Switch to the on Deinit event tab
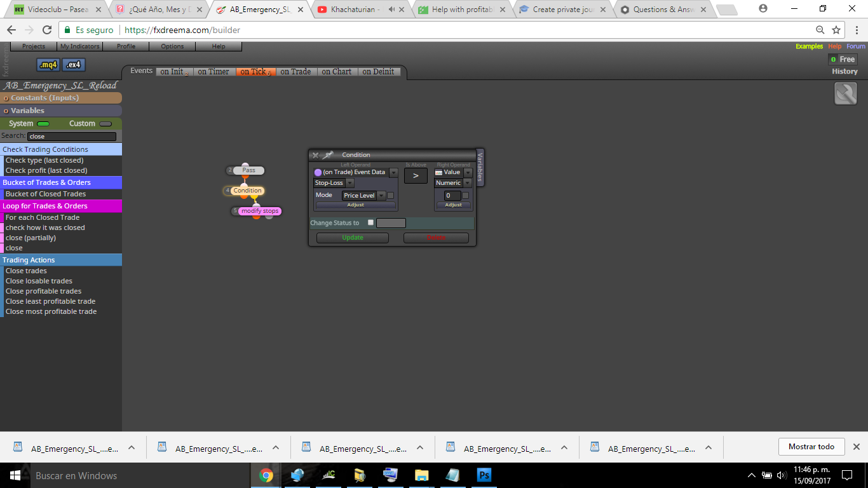Viewport: 868px width, 488px height. click(379, 72)
